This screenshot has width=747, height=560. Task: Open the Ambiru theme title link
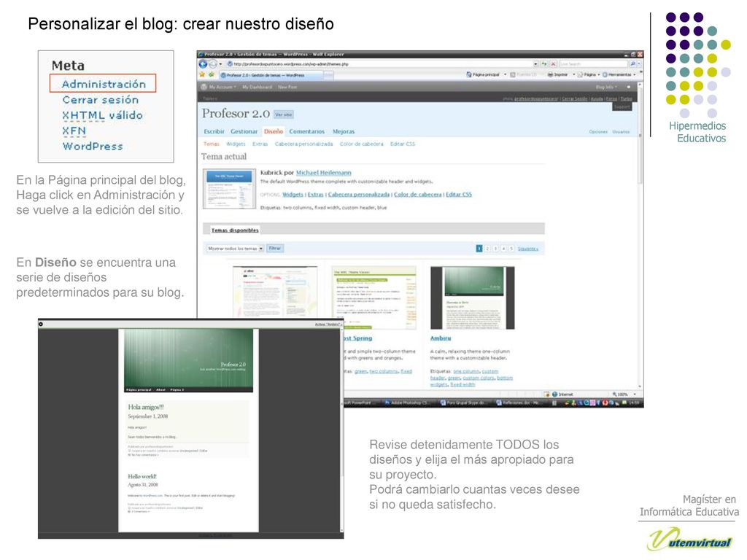pos(440,338)
